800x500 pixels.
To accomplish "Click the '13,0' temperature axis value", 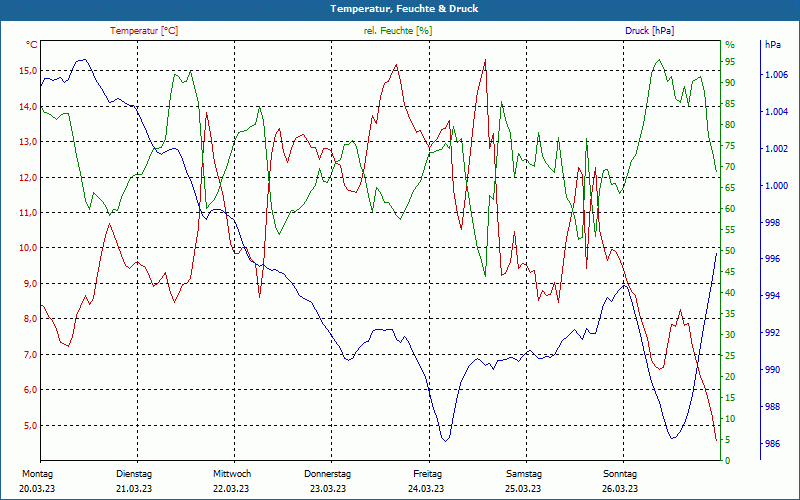I will (x=28, y=142).
